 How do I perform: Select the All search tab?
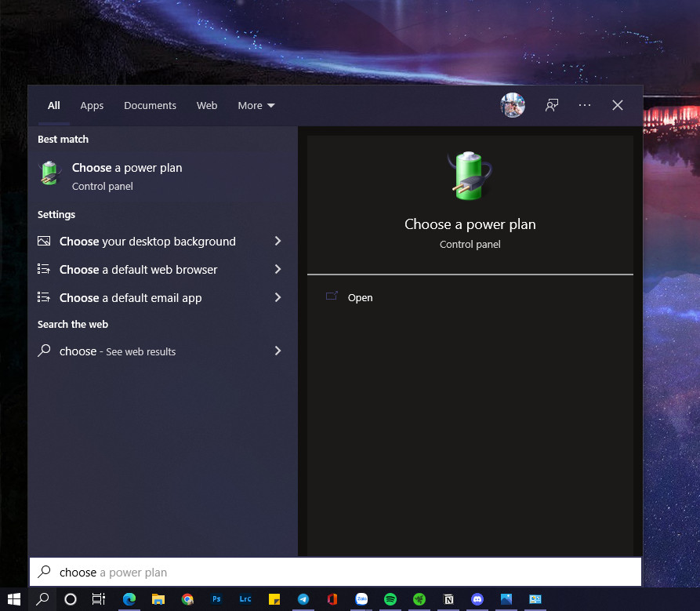coord(53,105)
